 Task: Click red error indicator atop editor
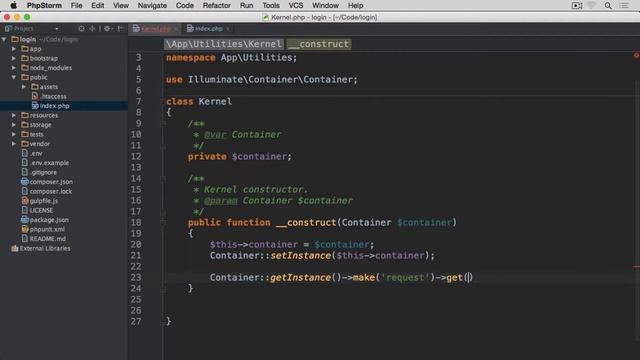(x=636, y=56)
